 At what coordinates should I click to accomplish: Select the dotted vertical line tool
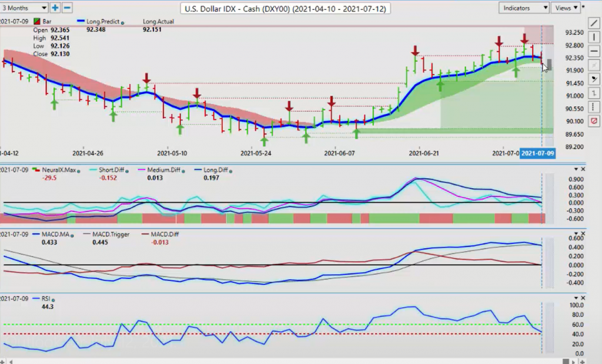coord(594,107)
